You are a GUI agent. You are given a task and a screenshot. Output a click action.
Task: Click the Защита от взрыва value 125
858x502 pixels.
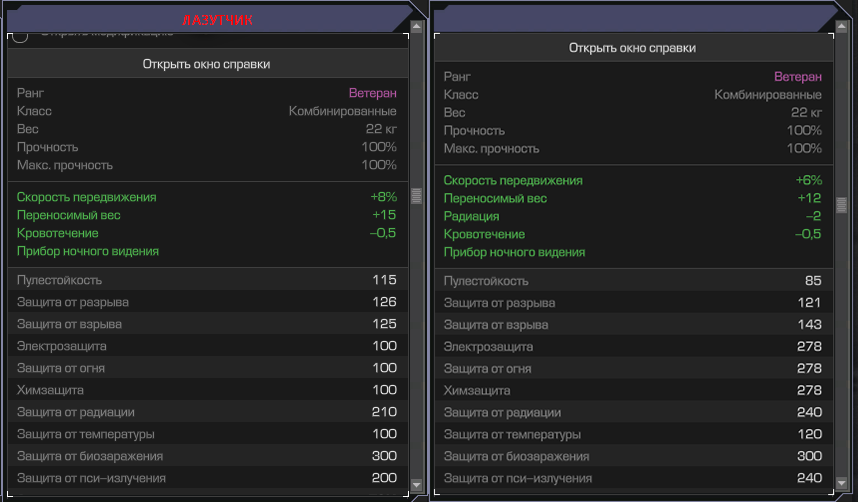[x=384, y=324]
